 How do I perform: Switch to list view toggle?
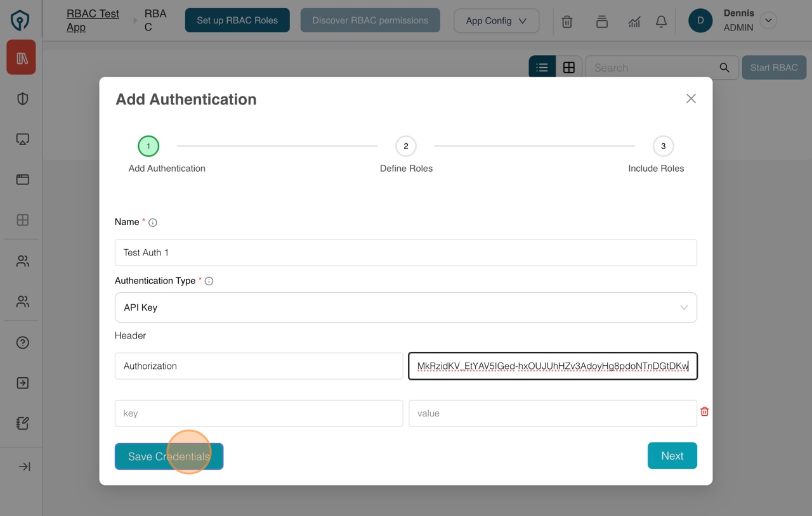(542, 67)
